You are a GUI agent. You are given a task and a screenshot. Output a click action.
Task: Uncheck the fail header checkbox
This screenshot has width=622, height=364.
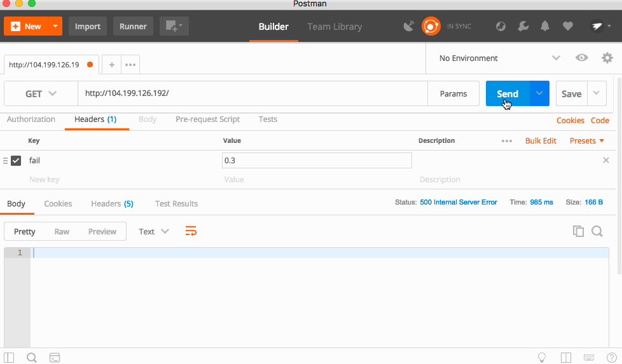pyautogui.click(x=16, y=161)
